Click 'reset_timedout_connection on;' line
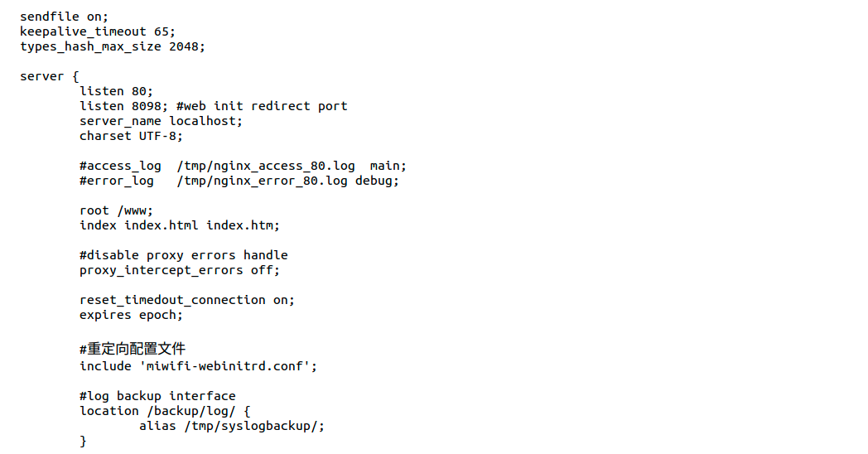 tap(187, 301)
